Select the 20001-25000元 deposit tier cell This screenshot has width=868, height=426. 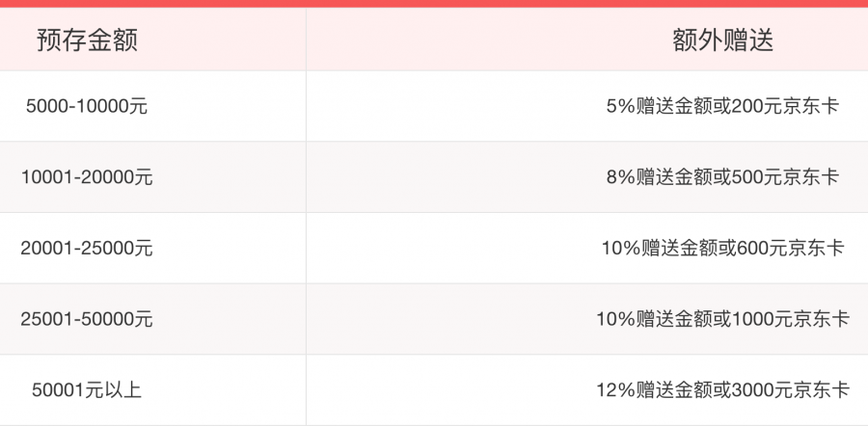click(x=87, y=248)
